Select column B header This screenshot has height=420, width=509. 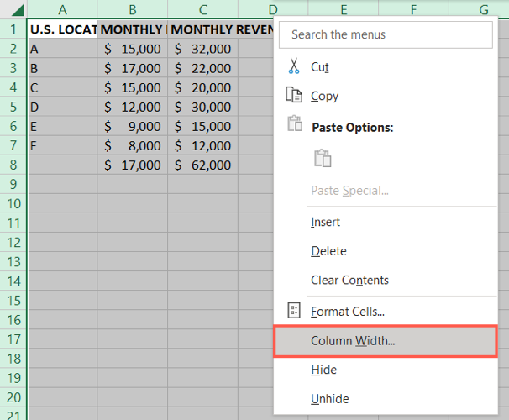(x=132, y=9)
